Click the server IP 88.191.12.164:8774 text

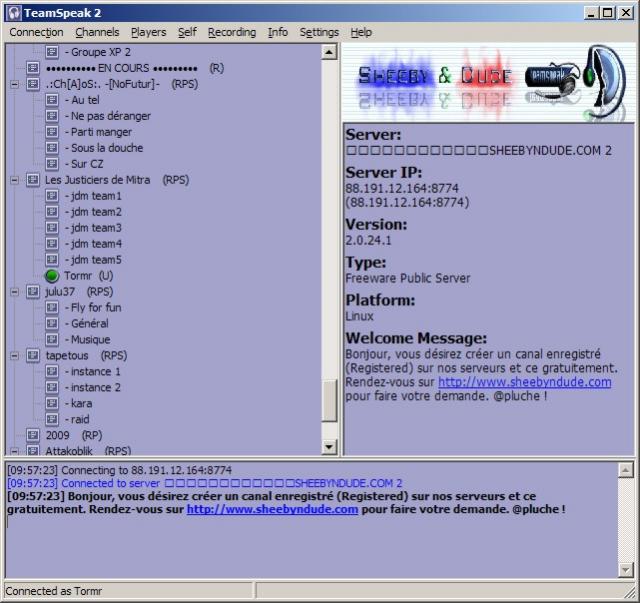(x=402, y=188)
